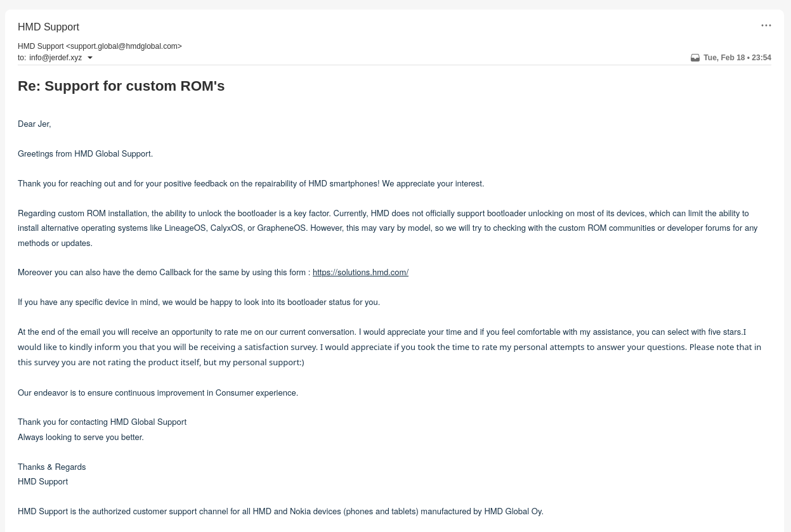Click the inbox tray icon
This screenshot has height=532, width=791.
pos(695,58)
